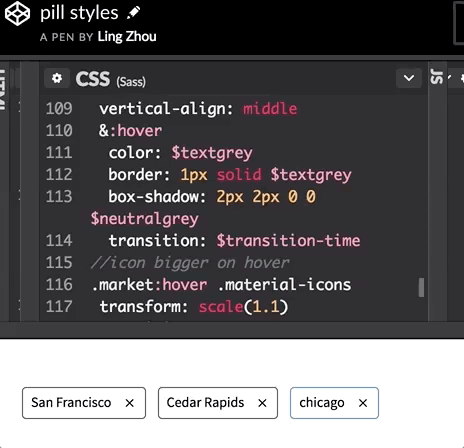Click the outlined button in header corner

tap(459, 22)
